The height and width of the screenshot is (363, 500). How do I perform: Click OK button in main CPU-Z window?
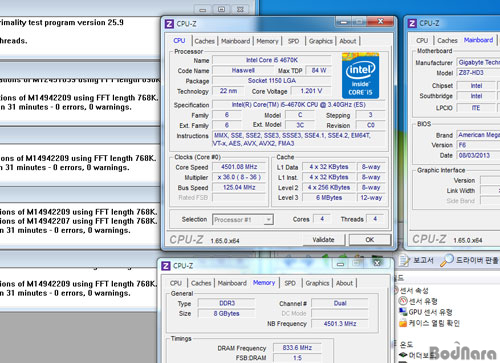[370, 240]
